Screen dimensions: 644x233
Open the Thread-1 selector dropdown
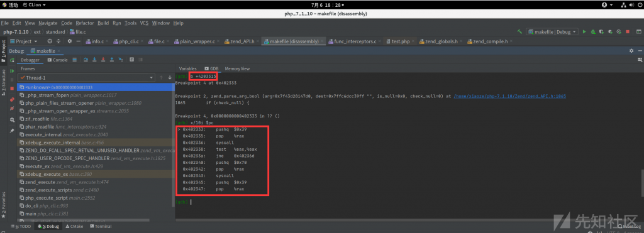(87, 77)
